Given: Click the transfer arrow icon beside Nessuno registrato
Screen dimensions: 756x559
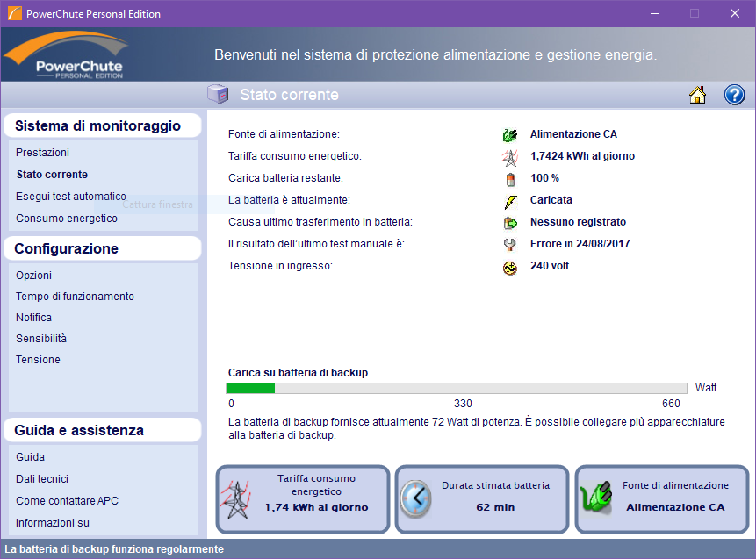Looking at the screenshot, I should pos(510,223).
